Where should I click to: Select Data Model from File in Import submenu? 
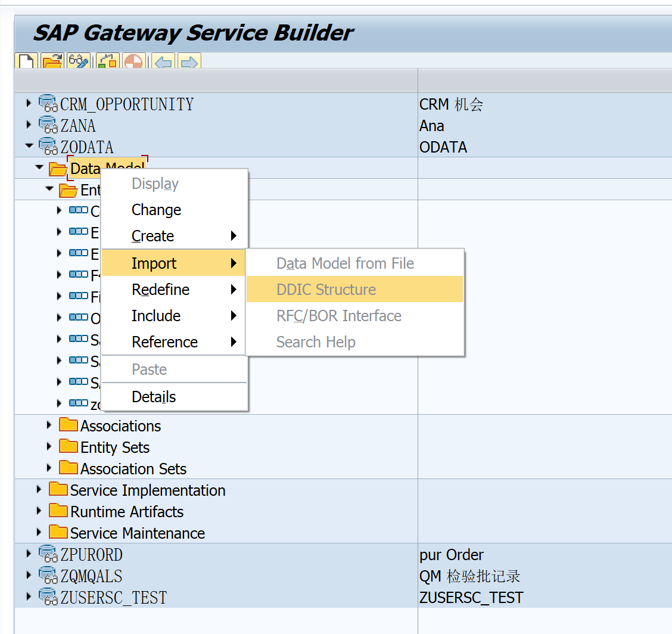point(355,263)
